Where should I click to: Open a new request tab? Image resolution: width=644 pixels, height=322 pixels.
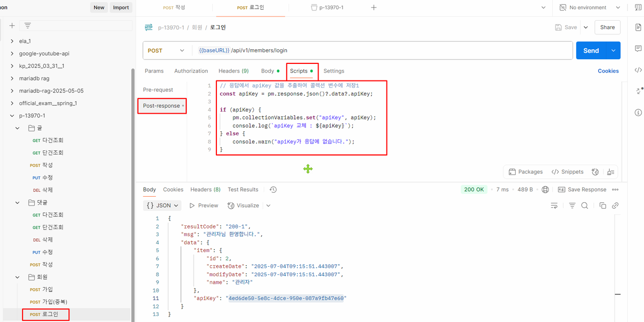coord(374,8)
